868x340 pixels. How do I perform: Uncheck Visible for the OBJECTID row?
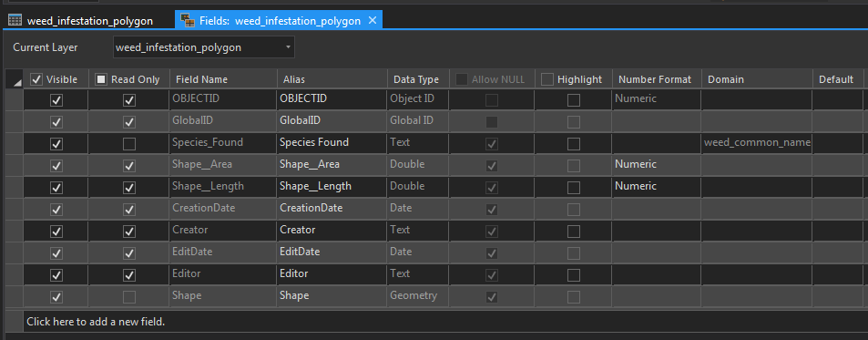click(56, 100)
